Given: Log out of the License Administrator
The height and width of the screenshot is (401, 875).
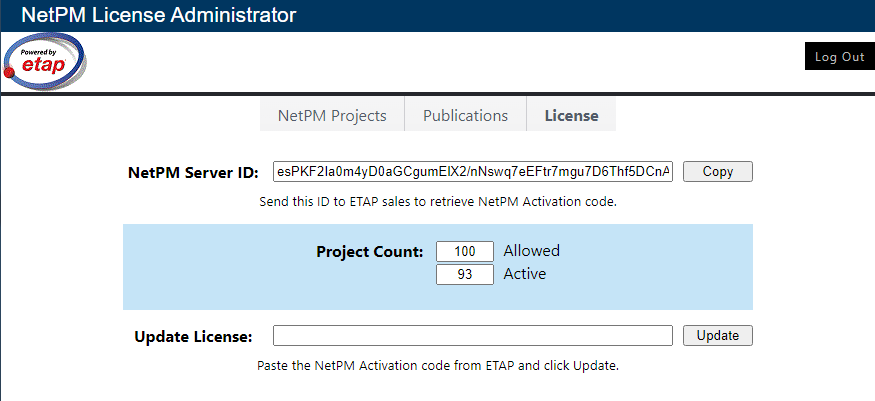Looking at the screenshot, I should [x=839, y=56].
